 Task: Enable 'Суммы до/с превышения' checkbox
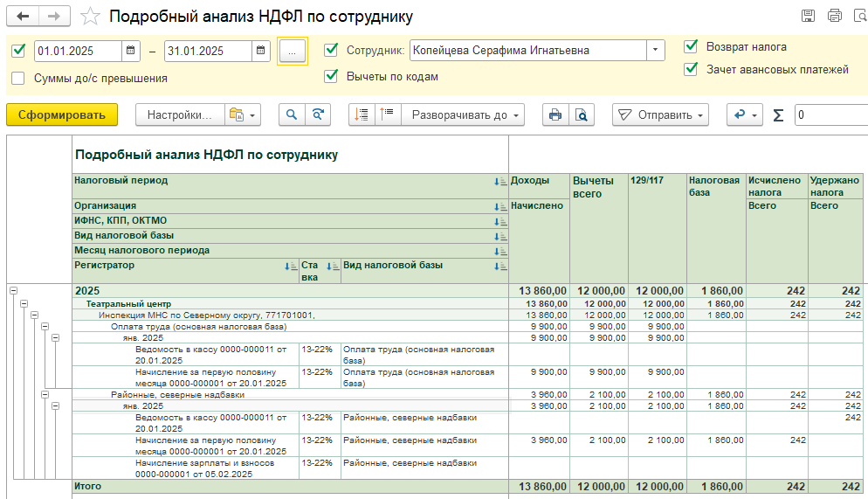[x=18, y=78]
